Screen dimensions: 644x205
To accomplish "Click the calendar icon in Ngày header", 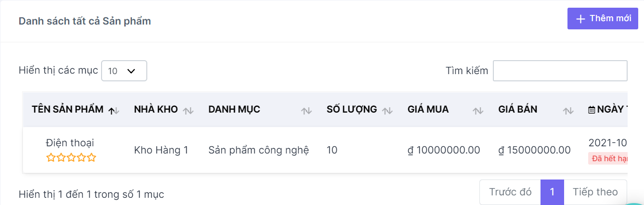I will 592,110.
